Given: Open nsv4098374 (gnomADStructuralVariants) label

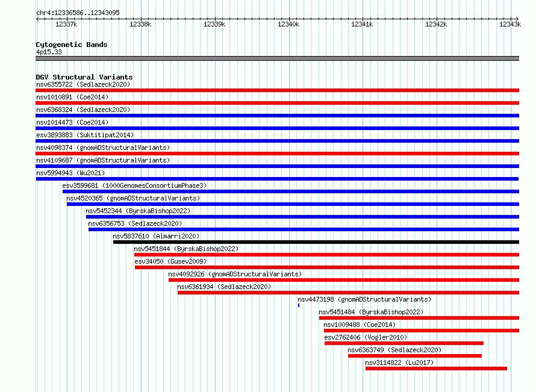Looking at the screenshot, I should pos(103,148).
